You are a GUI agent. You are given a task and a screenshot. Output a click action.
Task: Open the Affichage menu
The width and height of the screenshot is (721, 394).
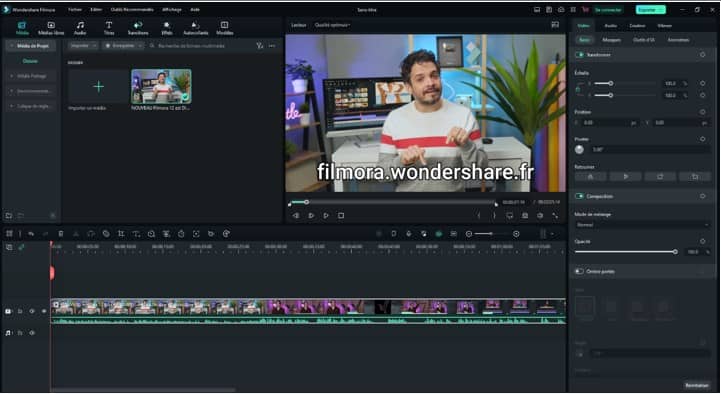click(172, 10)
